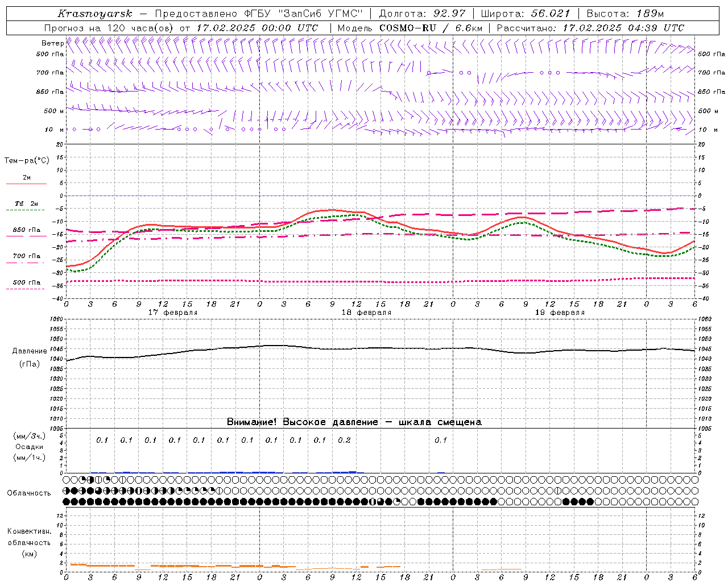The image size is (728, 582).
Task: Click the Рассчитано calculation timestamp
Action: 590,28
